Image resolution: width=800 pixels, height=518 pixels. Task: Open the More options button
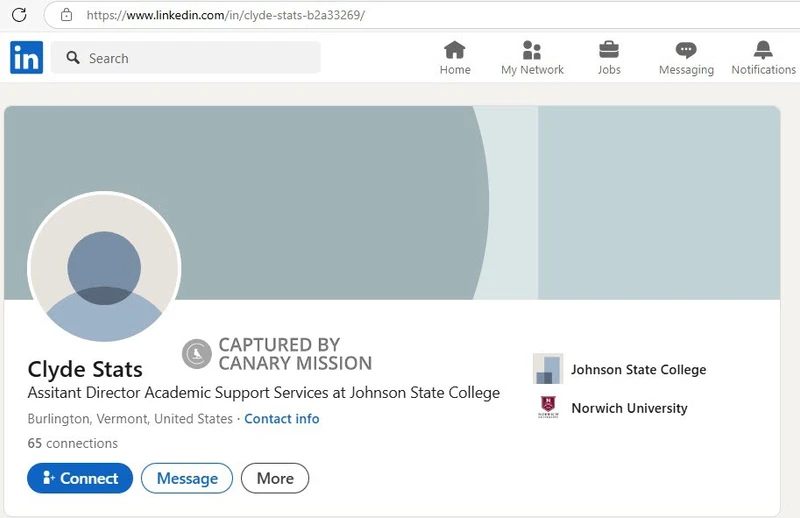[x=275, y=478]
